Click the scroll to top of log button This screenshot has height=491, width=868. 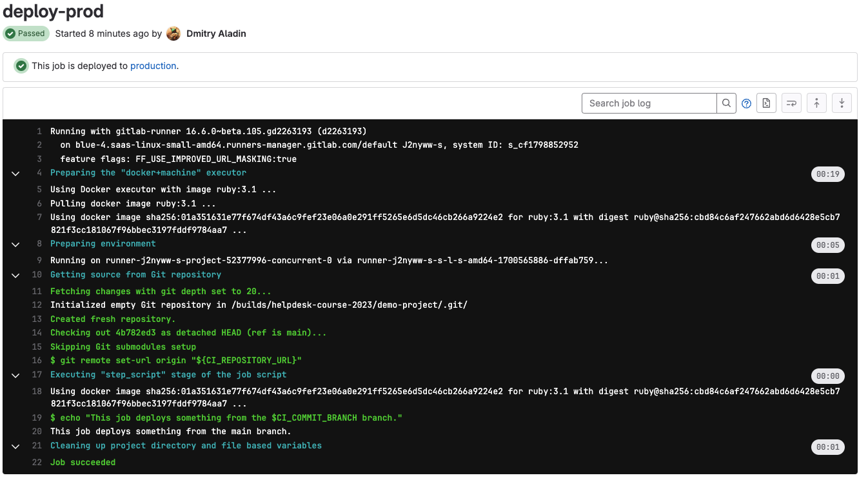816,103
